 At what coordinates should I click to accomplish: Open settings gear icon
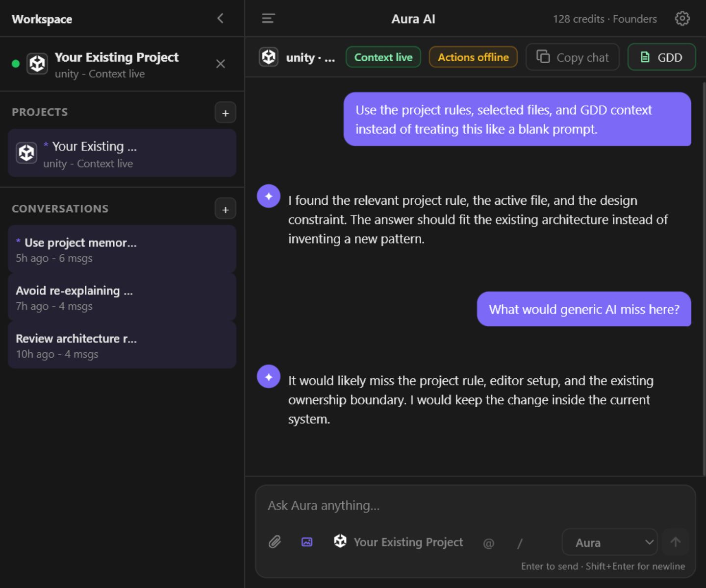pyautogui.click(x=682, y=19)
